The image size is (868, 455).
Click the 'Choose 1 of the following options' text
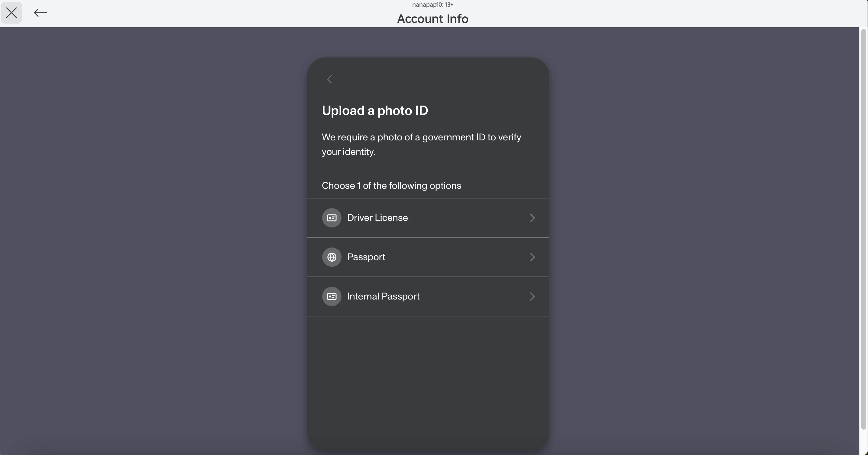[x=391, y=185]
